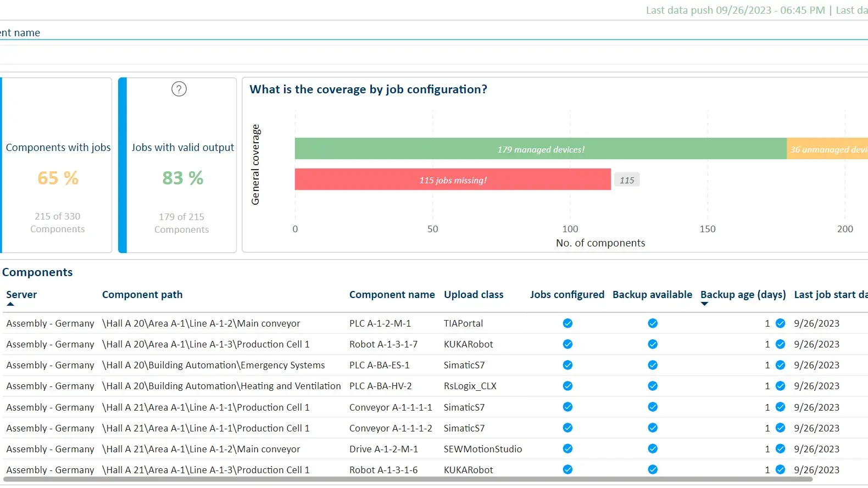Click Backup available checkmark for Drive A-1-2-M-1
868x488 pixels.
[653, 448]
